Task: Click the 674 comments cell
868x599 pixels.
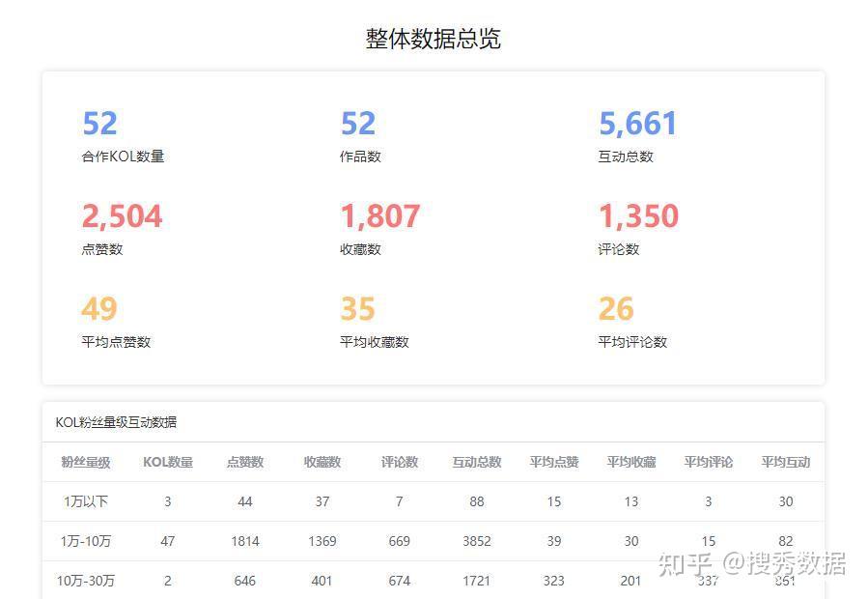Action: point(399,581)
